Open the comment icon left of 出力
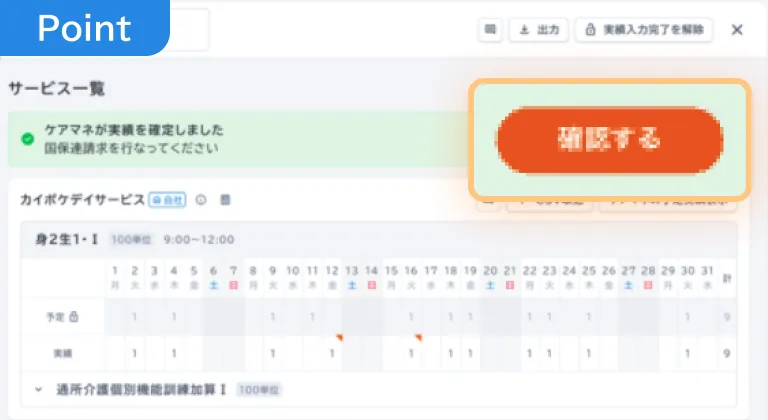768x420 pixels. [x=491, y=30]
